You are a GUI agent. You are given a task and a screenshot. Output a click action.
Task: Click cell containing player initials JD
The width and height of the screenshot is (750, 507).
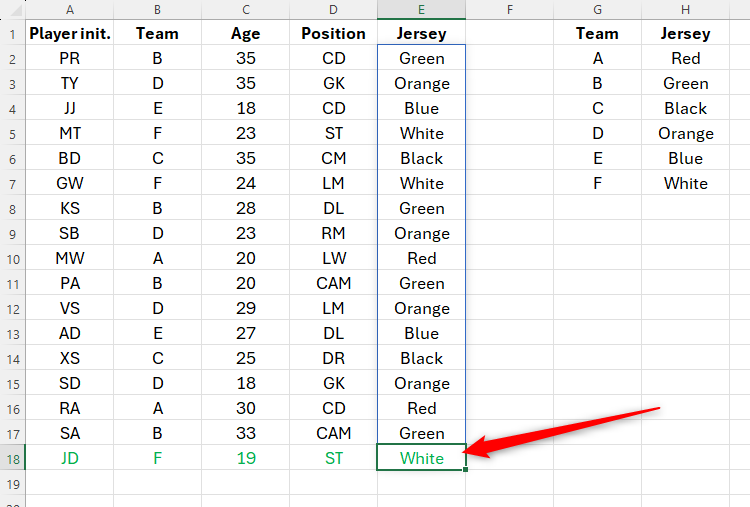click(69, 459)
